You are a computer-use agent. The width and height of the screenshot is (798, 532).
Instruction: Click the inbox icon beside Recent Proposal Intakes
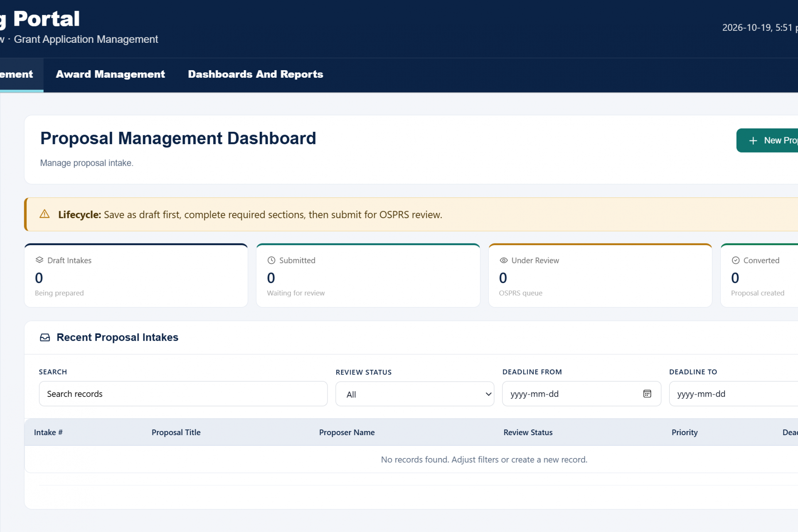tap(45, 337)
